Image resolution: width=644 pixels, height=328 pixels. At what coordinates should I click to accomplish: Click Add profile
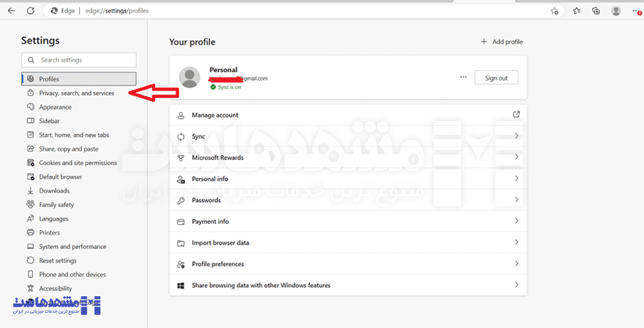[501, 42]
